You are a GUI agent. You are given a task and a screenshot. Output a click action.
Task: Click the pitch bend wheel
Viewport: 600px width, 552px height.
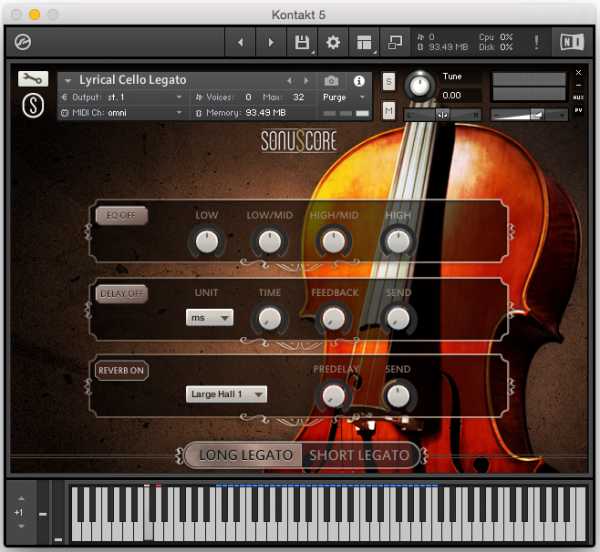(43, 512)
